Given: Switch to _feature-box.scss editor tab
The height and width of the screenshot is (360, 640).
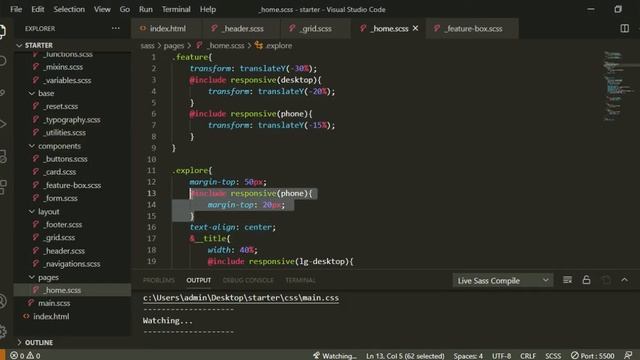Looking at the screenshot, I should coord(472,28).
